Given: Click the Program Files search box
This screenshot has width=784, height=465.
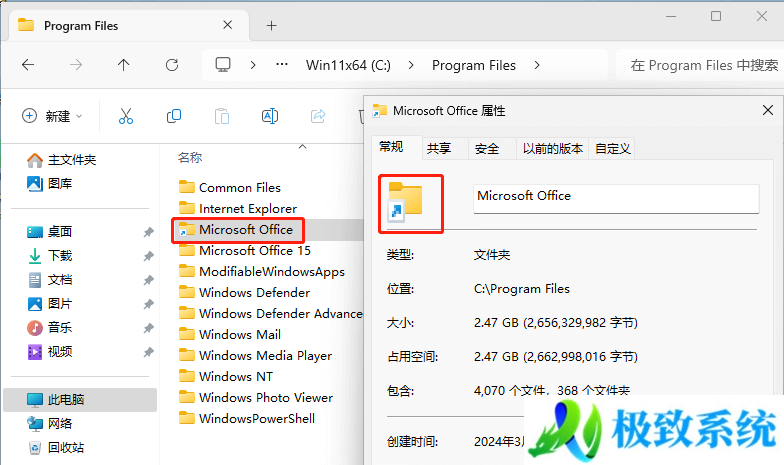Looking at the screenshot, I should (x=700, y=65).
